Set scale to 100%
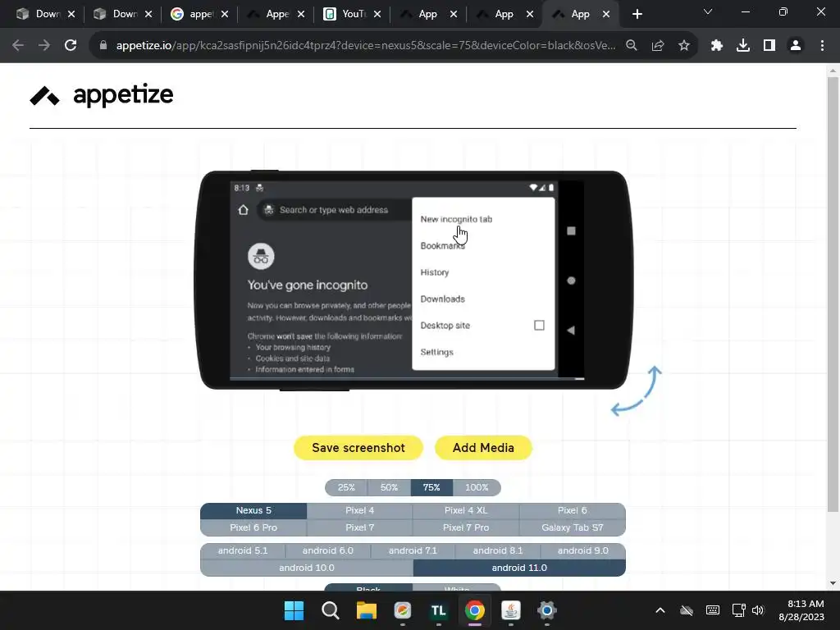This screenshot has width=840, height=630. coord(477,487)
